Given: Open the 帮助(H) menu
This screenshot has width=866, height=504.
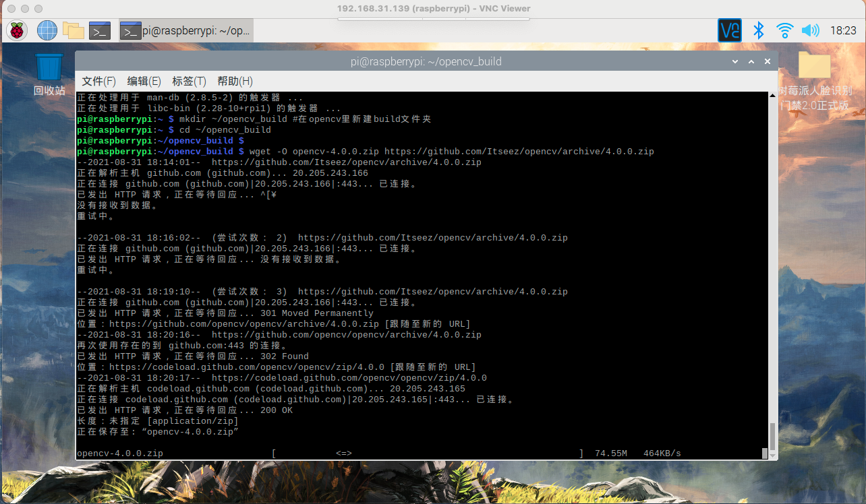Looking at the screenshot, I should [x=235, y=81].
